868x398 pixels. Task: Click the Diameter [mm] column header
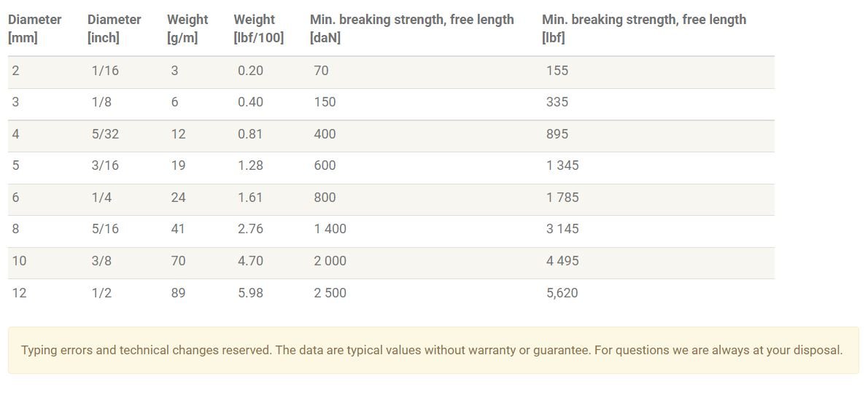34,28
